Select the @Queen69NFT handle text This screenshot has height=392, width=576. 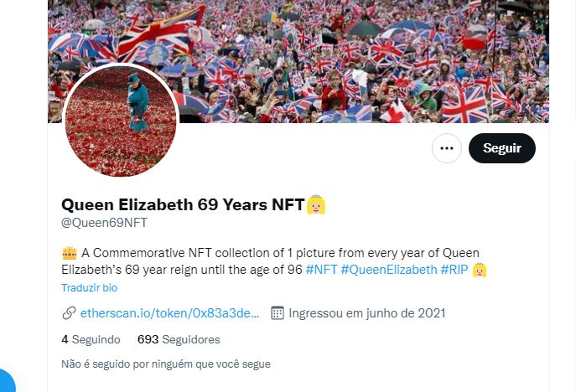pos(104,223)
